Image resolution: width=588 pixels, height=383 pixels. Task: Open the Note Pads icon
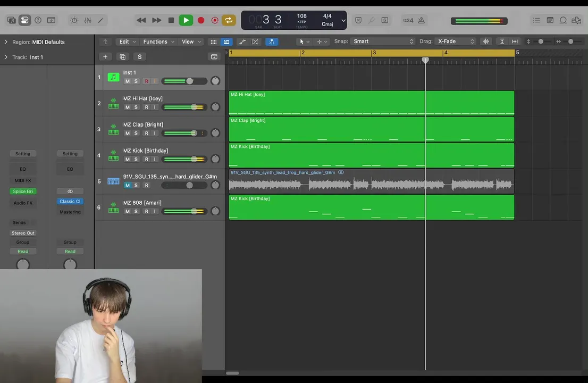pos(550,20)
